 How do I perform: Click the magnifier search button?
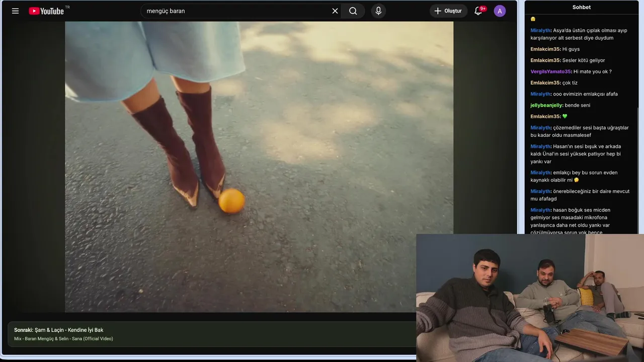tap(353, 11)
